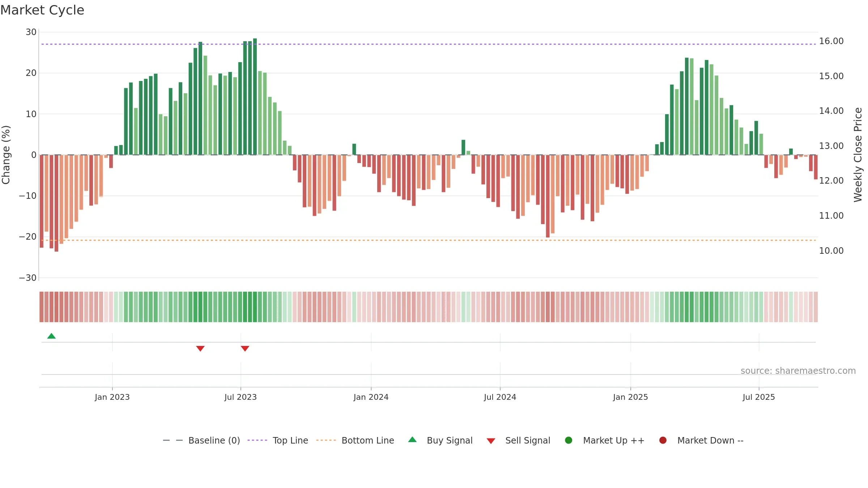Click the lowest red bar at chart start
The height and width of the screenshot is (488, 868).
point(56,203)
